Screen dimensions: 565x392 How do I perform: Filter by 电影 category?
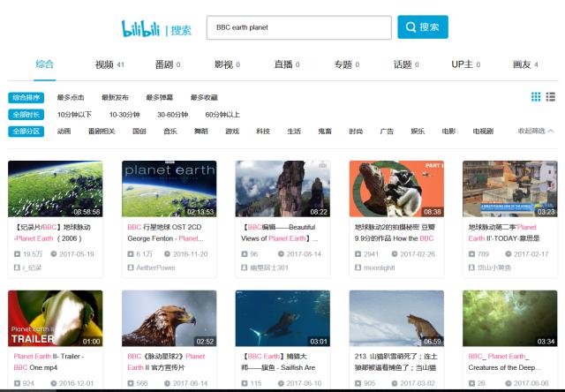point(448,132)
